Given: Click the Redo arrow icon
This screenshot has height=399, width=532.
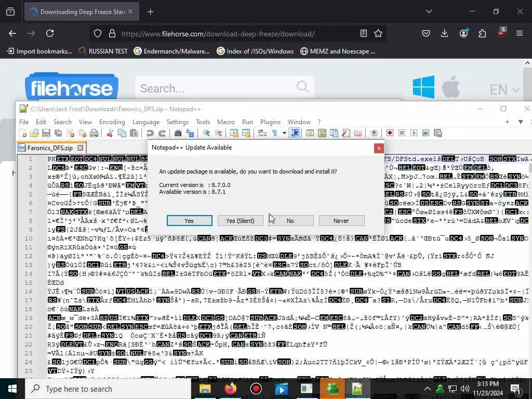Looking at the screenshot, I should point(162,133).
